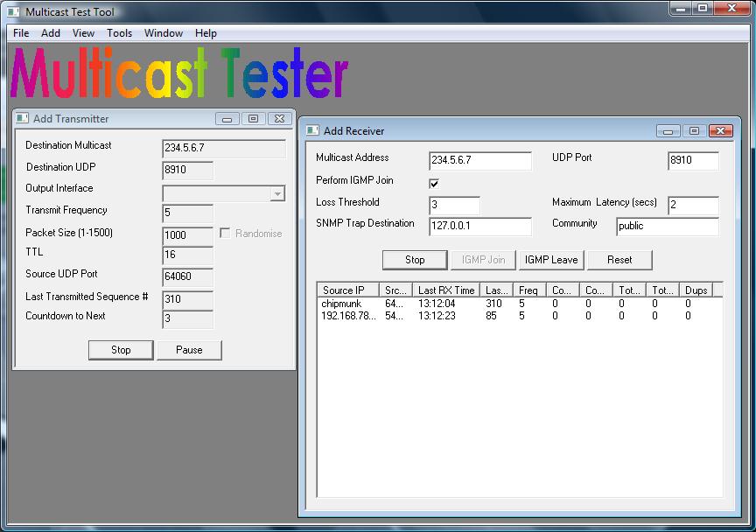
Task: Maximize the main Multicast Test Tool window
Action: tap(703, 9)
